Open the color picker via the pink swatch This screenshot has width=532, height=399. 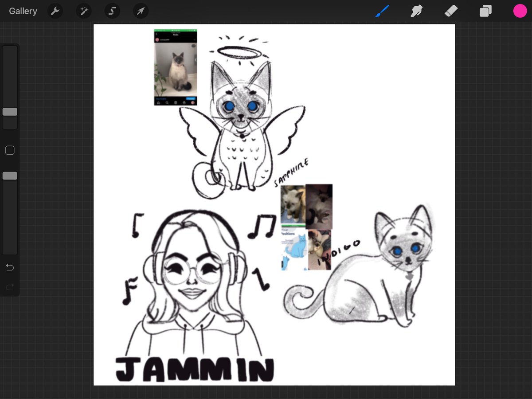[520, 10]
